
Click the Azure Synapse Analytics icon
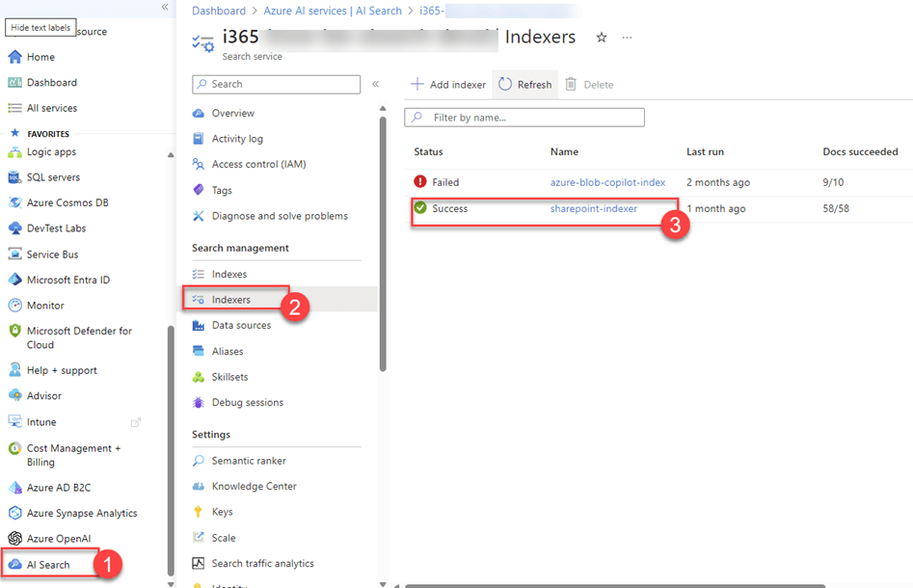(x=14, y=513)
